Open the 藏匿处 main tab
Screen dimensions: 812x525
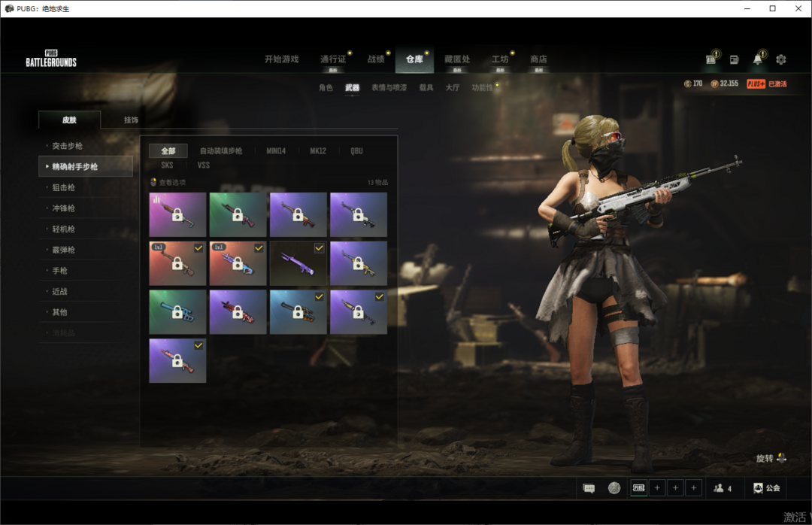pyautogui.click(x=457, y=59)
